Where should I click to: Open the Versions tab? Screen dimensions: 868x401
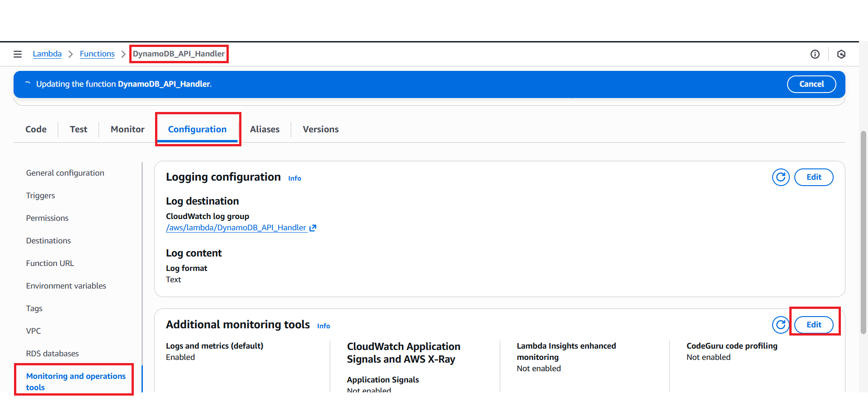coord(321,130)
